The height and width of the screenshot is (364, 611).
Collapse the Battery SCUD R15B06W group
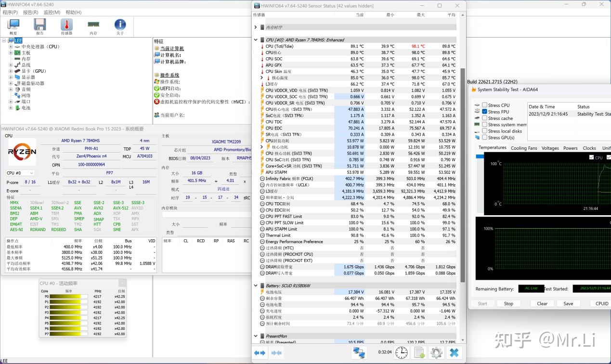pos(256,286)
